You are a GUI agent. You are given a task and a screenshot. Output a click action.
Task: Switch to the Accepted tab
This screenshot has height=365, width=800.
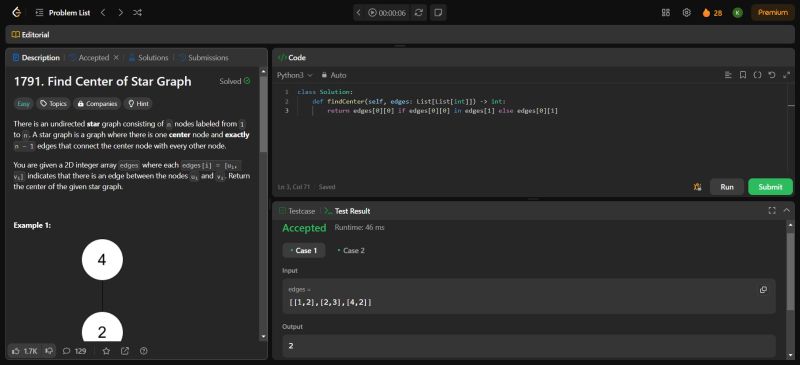point(89,58)
